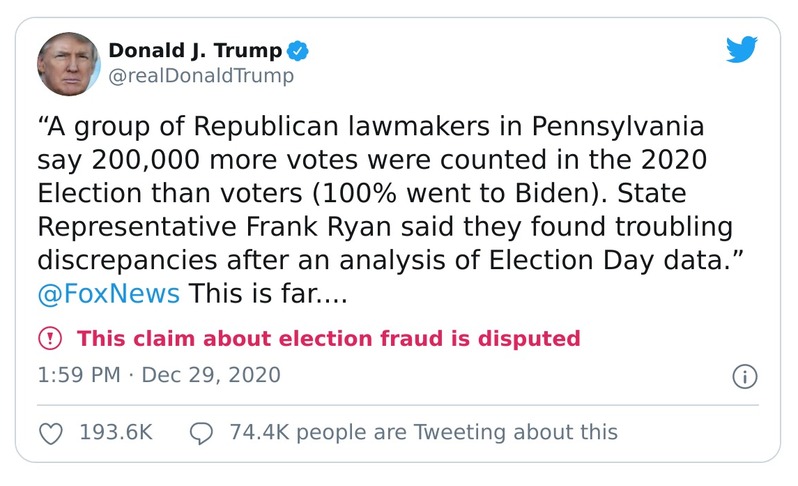Open the @FoxNews mention
Viewport: 798px width, 486px height.
(x=109, y=293)
